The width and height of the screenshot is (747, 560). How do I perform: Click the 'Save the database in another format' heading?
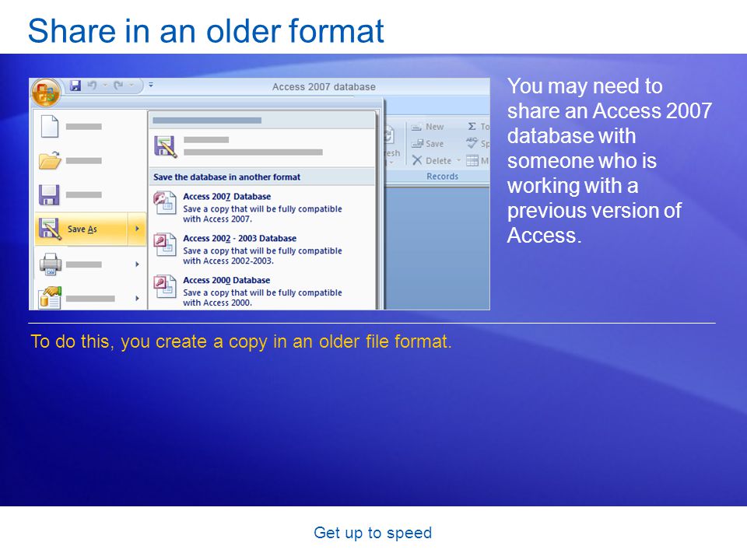(x=226, y=177)
